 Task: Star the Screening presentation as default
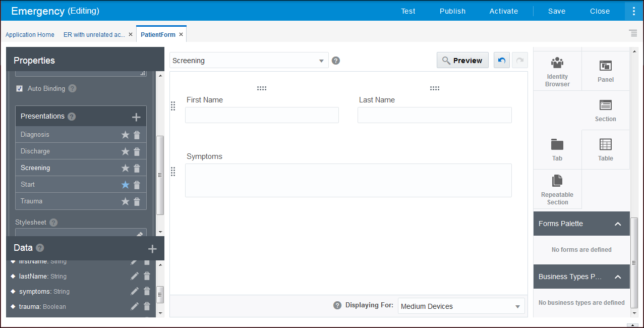tap(125, 168)
